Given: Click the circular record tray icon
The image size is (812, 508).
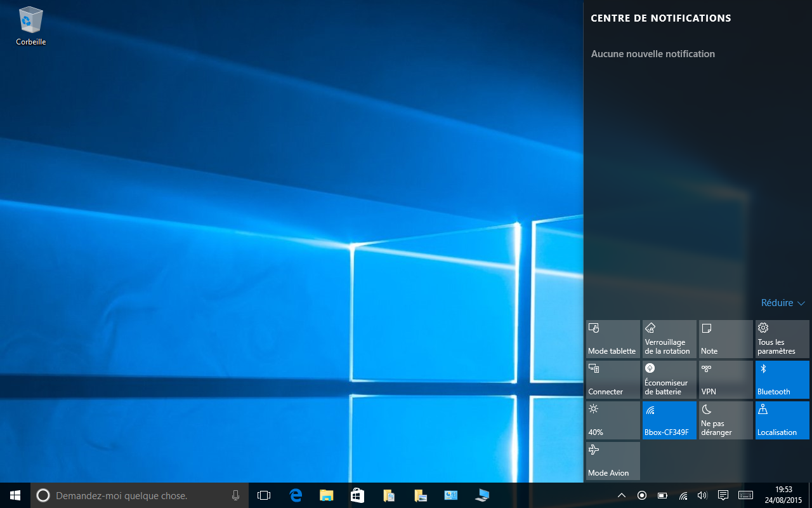Looking at the screenshot, I should click(642, 495).
